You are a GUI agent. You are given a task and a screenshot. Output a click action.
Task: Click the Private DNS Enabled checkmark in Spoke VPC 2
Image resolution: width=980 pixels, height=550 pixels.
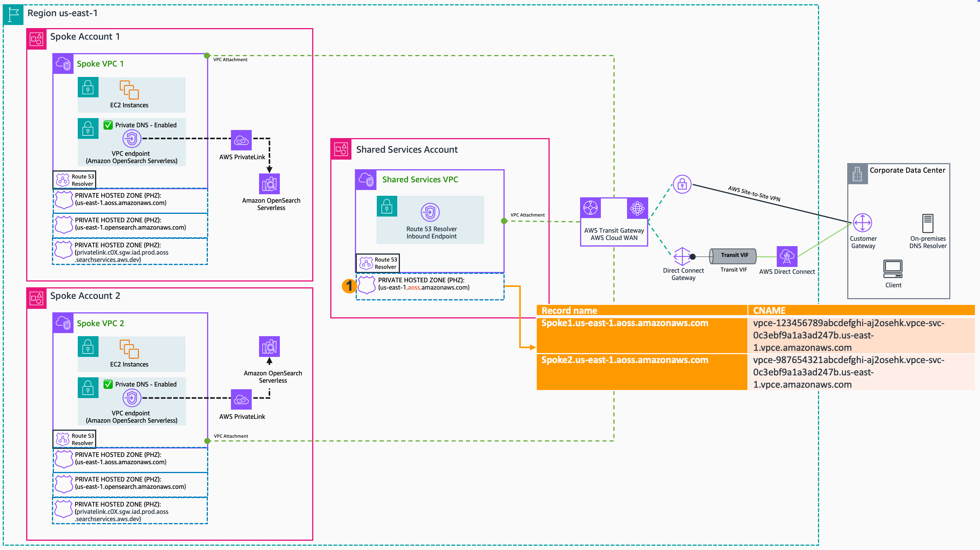tap(108, 384)
